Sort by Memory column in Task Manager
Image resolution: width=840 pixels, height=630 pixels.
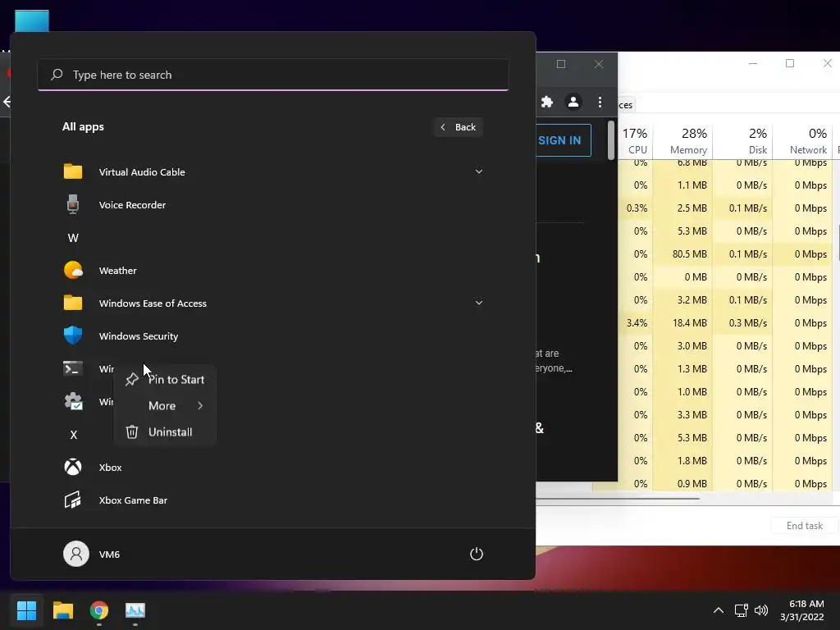pos(682,141)
